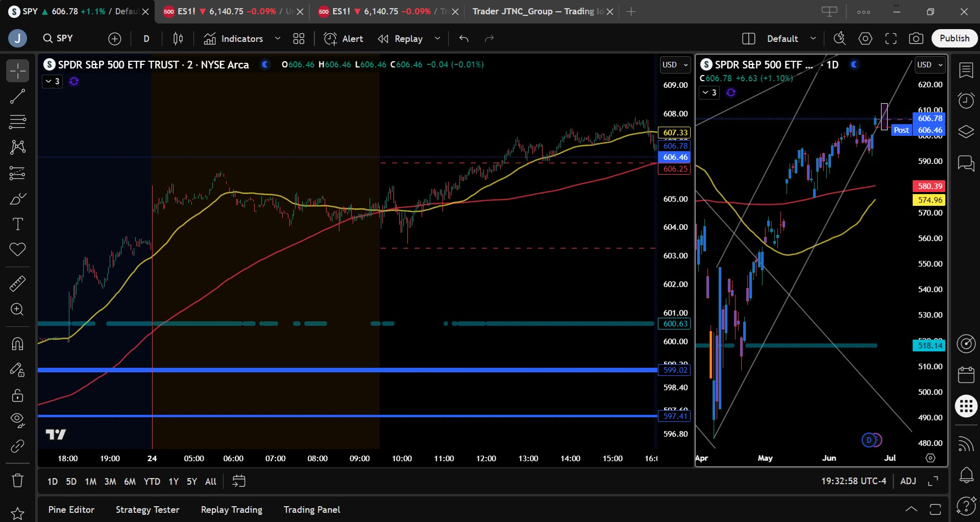Screen dimensions: 980x522
Task: Toggle hide all drawings eye icon
Action: coord(17,420)
